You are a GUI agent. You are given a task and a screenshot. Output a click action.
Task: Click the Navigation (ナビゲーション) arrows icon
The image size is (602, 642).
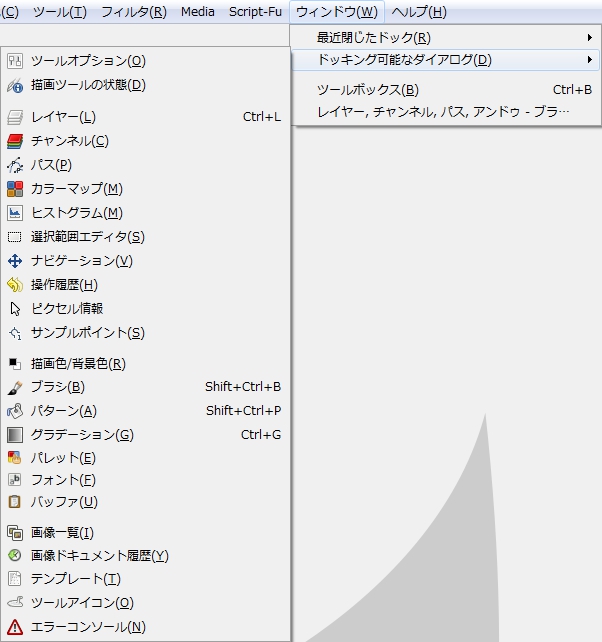point(15,261)
